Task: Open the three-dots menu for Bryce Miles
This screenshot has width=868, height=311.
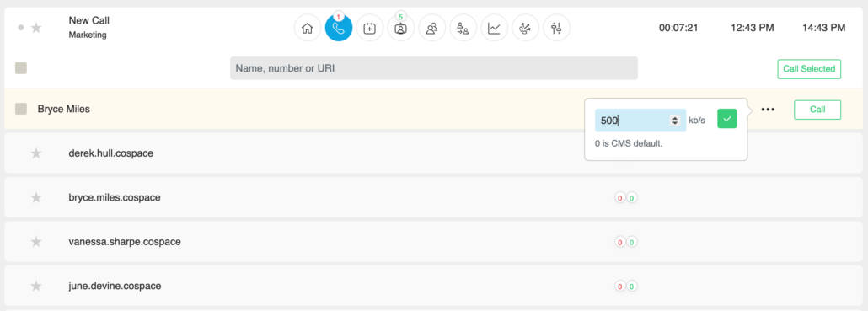Action: coord(767,110)
